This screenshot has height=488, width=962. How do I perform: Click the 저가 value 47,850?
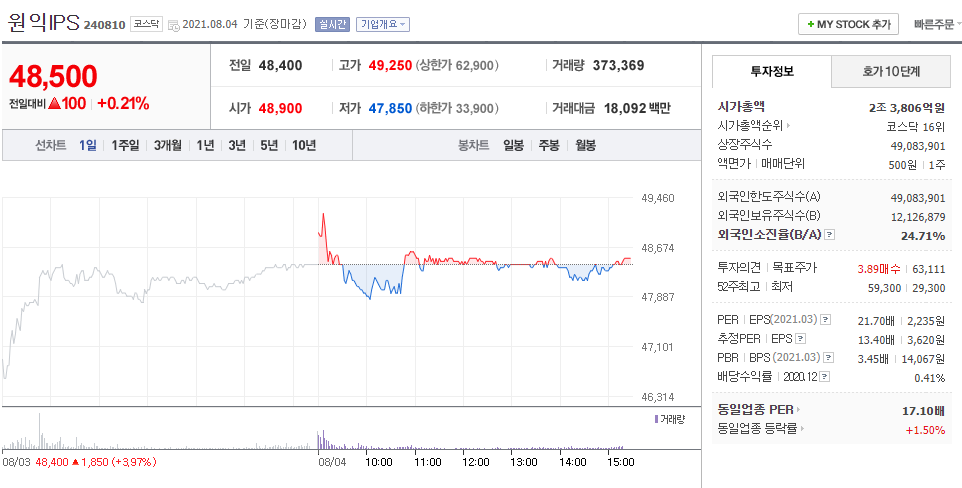click(390, 109)
